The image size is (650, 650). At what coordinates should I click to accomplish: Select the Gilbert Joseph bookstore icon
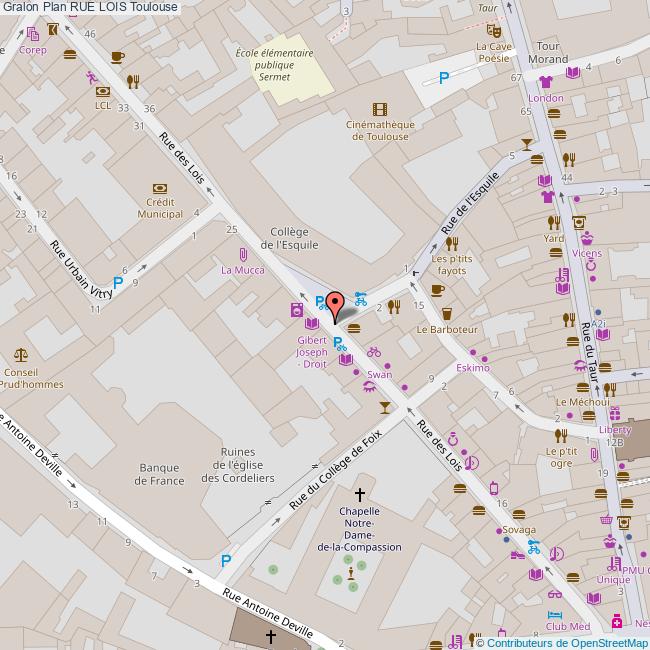[312, 323]
